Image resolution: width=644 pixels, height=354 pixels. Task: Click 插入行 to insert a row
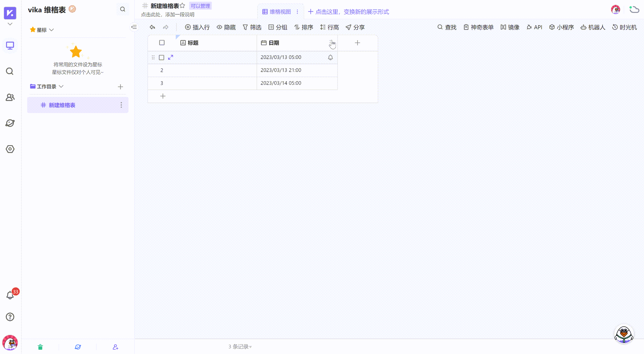coord(197,27)
